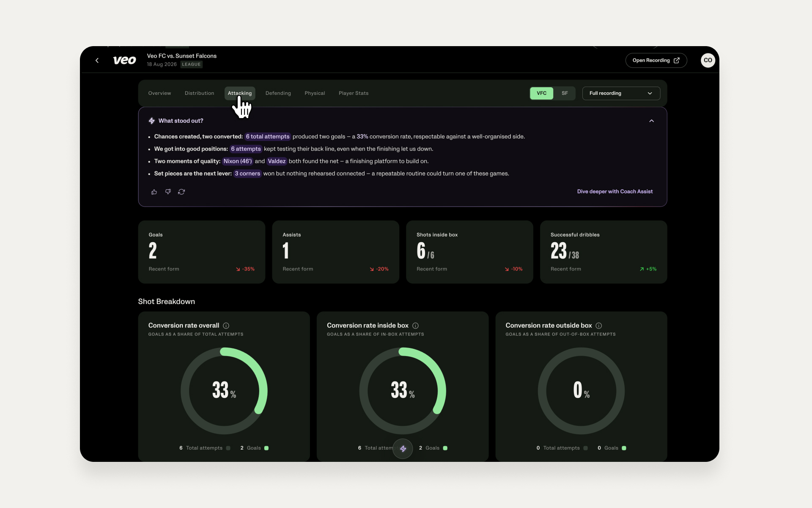Viewport: 812px width, 508px height.
Task: Click the Valdez highlight chip
Action: click(277, 161)
